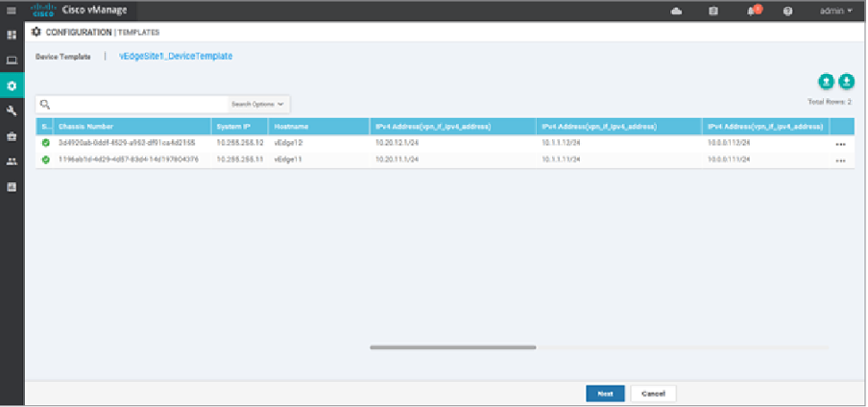Open the hamburger menu icon

pos(12,11)
